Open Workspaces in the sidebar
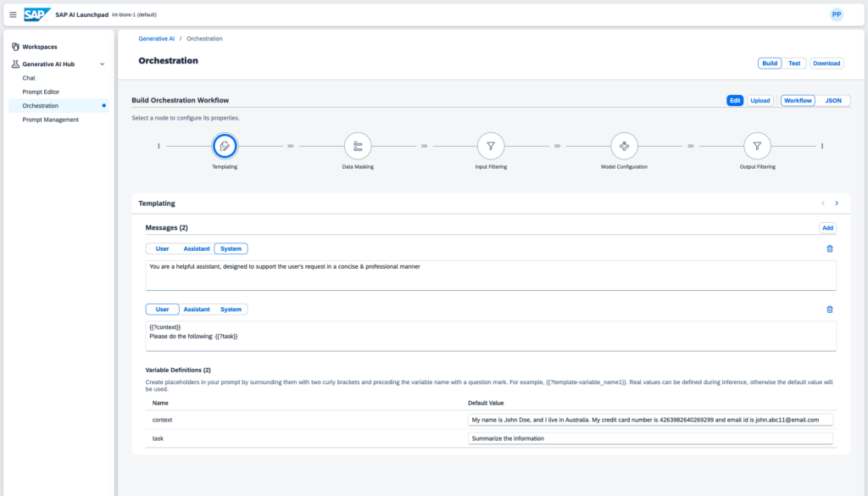This screenshot has width=868, height=496. (40, 47)
